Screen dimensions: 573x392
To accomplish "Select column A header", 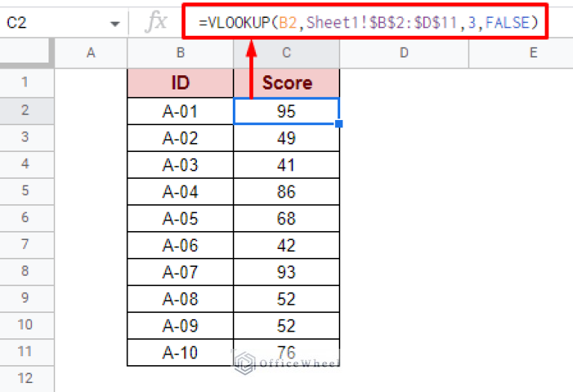I will (91, 53).
